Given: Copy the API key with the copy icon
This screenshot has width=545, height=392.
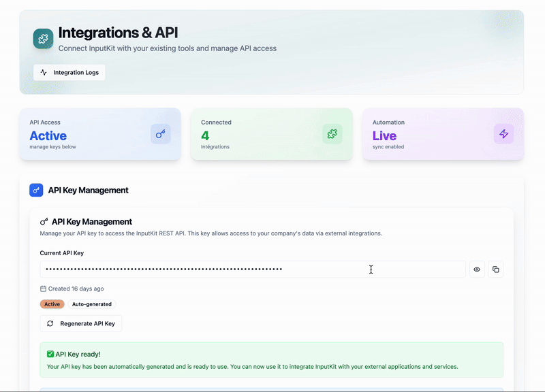Looking at the screenshot, I should click(x=496, y=269).
